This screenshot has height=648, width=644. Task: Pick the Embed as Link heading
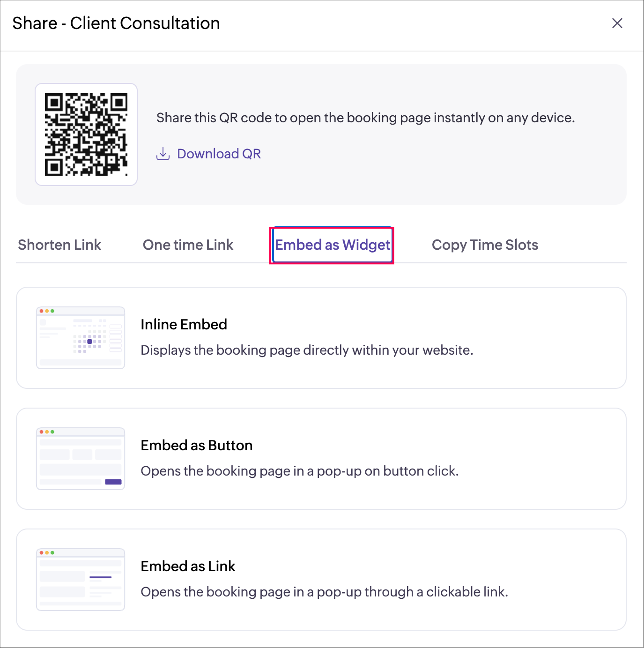pos(188,566)
